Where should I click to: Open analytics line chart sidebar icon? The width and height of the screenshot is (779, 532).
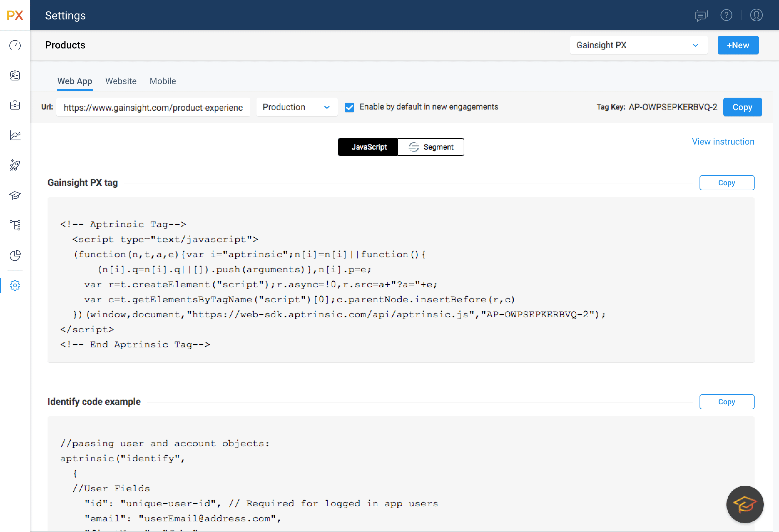[15, 135]
